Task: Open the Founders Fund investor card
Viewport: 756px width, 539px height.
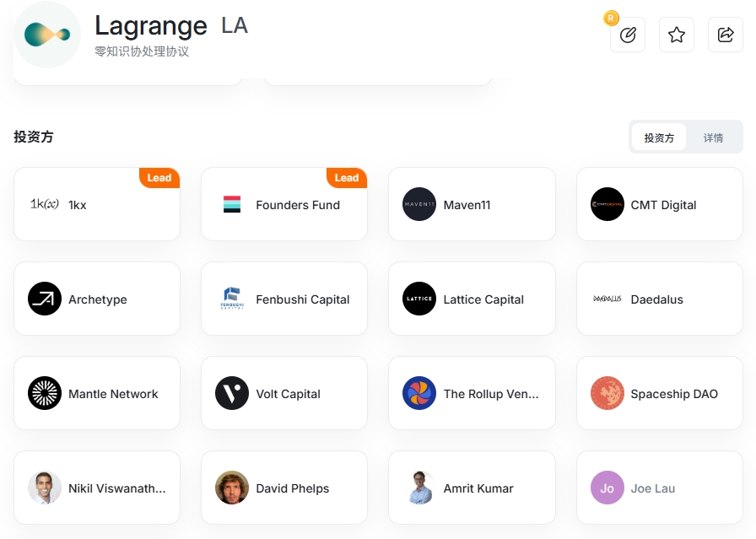Action: pyautogui.click(x=284, y=204)
